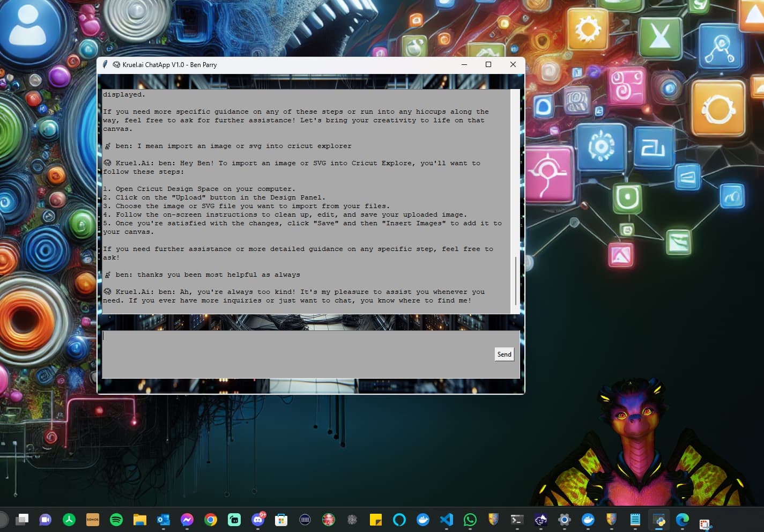Click the chat history scrollbar thumb
This screenshot has height=532, width=764.
(x=516, y=280)
